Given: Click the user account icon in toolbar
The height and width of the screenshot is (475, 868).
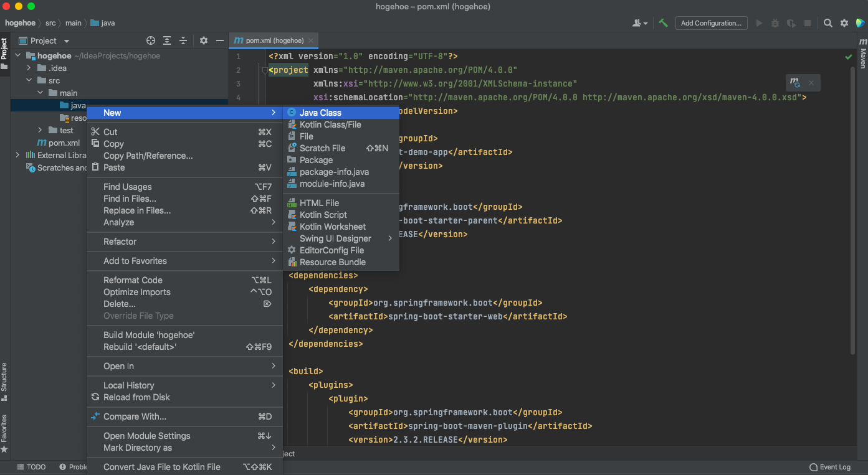Looking at the screenshot, I should pyautogui.click(x=640, y=23).
